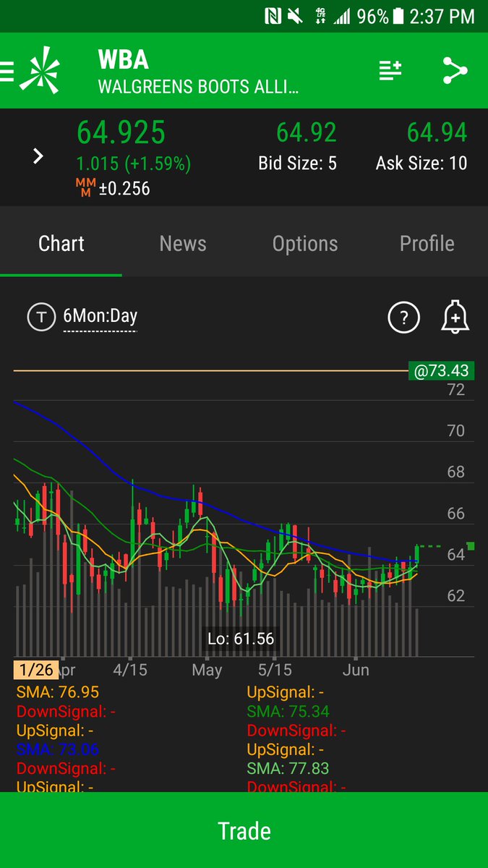
Task: Tap the NFC status bar icon
Action: coord(273,16)
